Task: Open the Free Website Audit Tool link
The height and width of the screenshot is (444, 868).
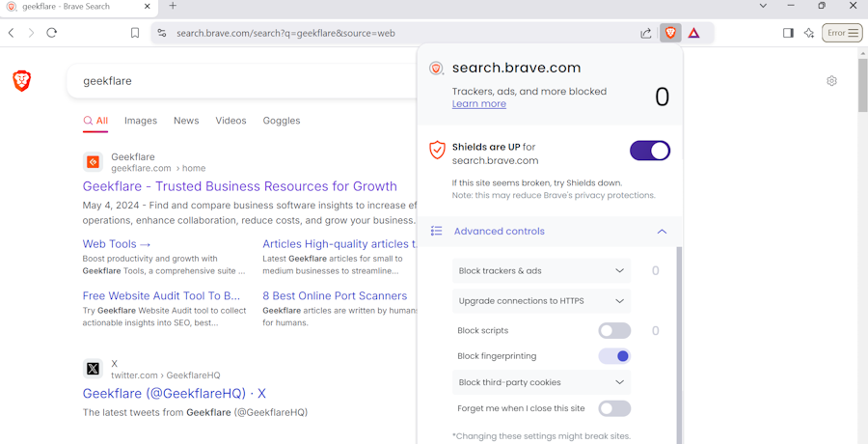Action: [x=161, y=295]
